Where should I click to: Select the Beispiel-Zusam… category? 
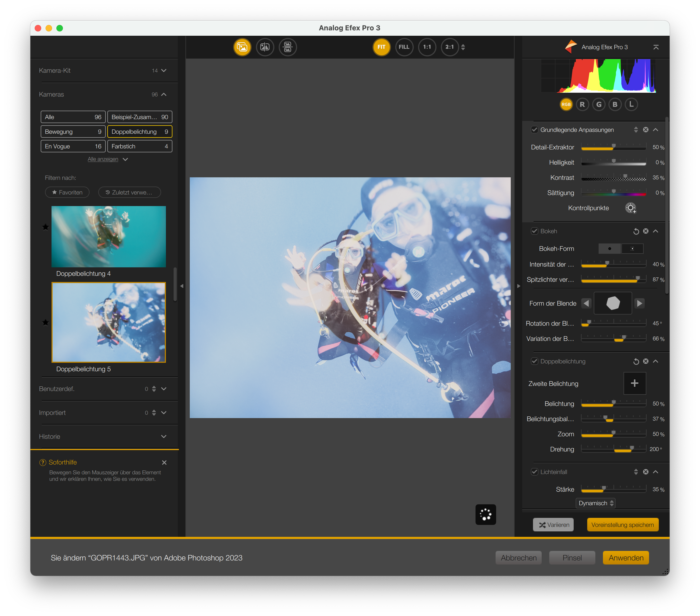coord(140,117)
